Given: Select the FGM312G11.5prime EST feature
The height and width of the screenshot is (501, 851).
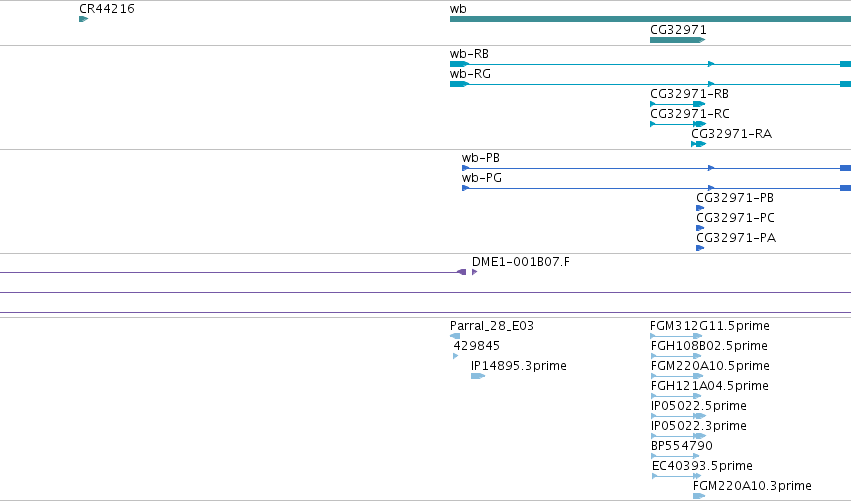Looking at the screenshot, I should coord(676,336).
